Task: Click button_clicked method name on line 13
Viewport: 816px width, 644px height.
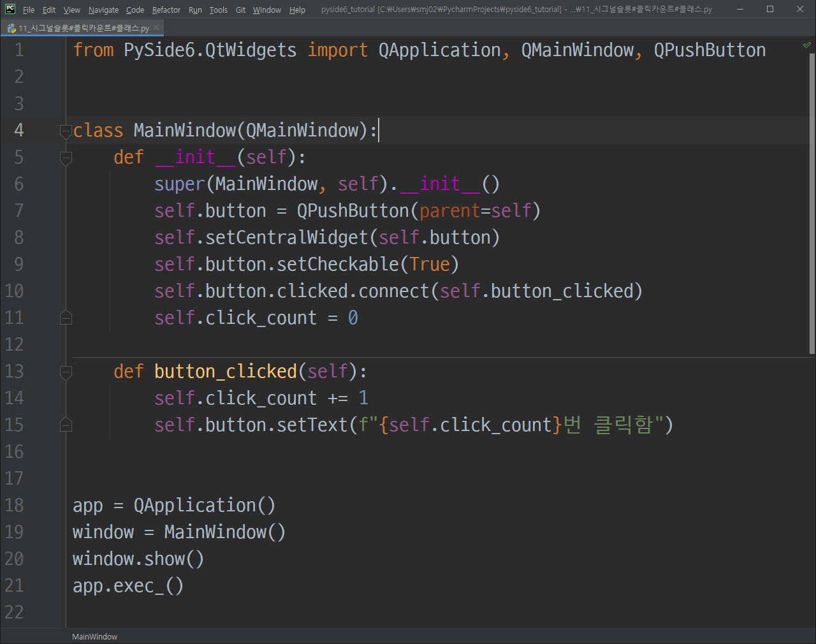Action: pyautogui.click(x=226, y=371)
